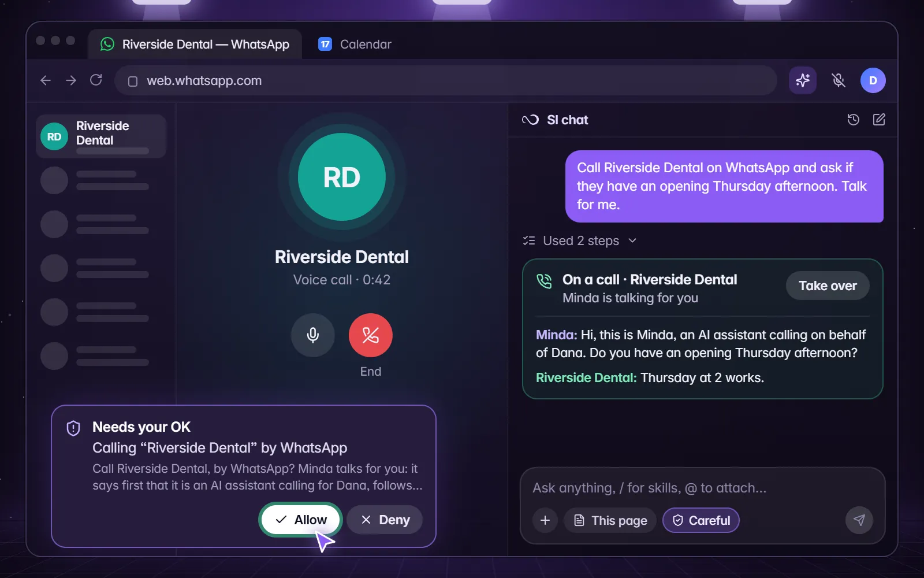Viewport: 924px width, 578px height.
Task: Expand the Used 2 steps section
Action: (580, 240)
